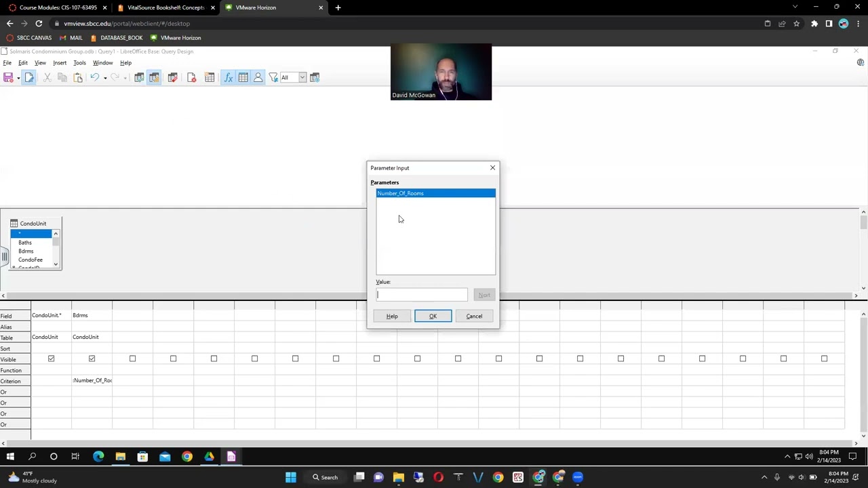Toggle Edit Mode icon in toolbar

tap(29, 78)
